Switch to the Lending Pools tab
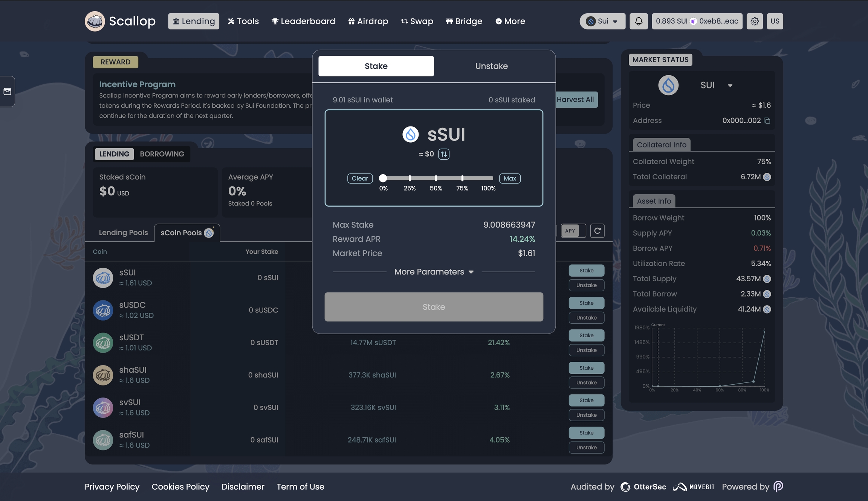 [123, 233]
